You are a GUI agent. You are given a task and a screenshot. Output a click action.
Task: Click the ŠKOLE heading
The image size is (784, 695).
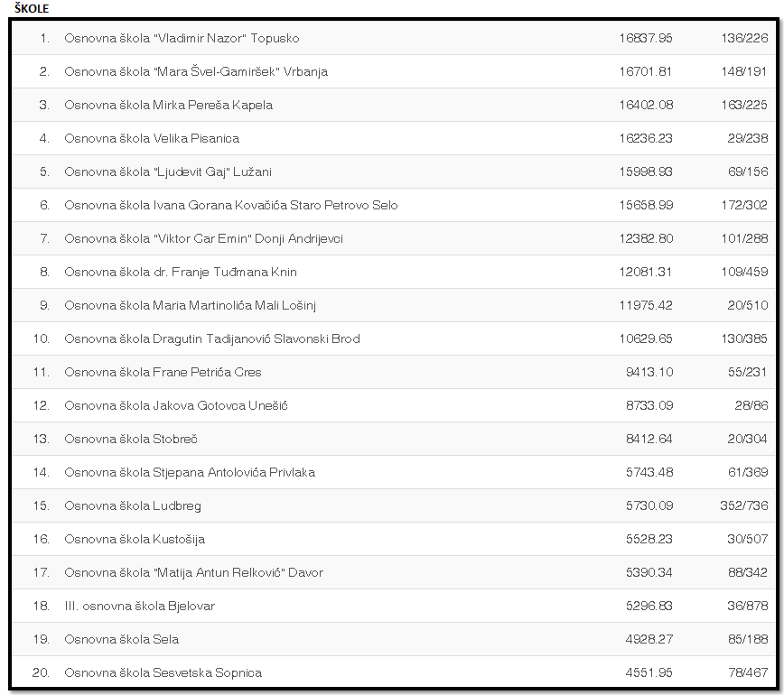(32, 8)
